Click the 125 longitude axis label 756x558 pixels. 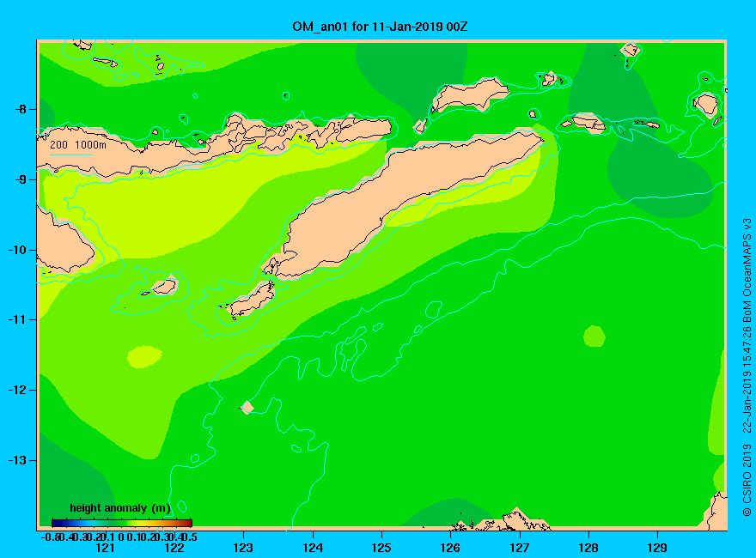point(381,548)
